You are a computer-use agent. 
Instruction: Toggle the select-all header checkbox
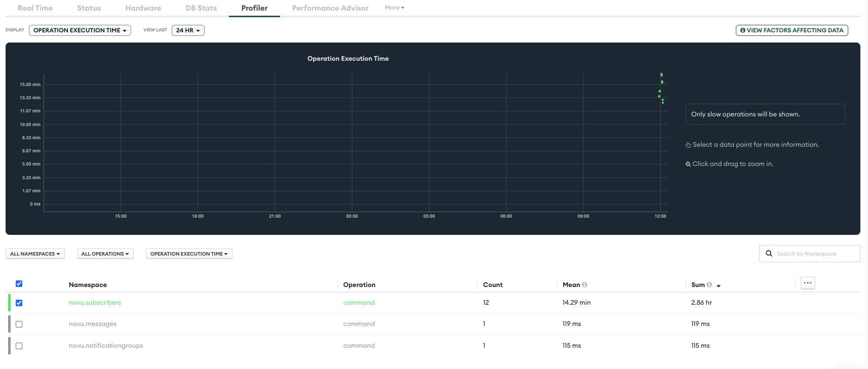[x=19, y=284]
